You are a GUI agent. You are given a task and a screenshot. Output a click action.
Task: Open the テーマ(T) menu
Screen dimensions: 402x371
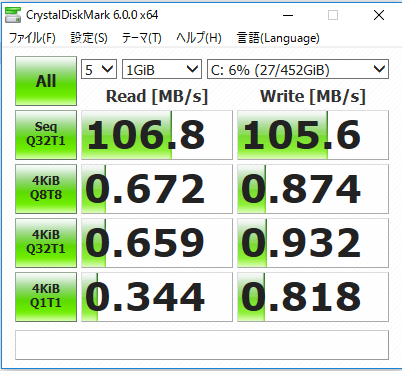(142, 38)
